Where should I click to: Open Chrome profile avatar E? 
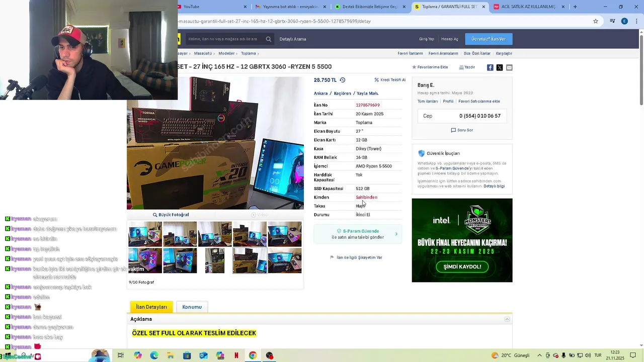pos(624,21)
